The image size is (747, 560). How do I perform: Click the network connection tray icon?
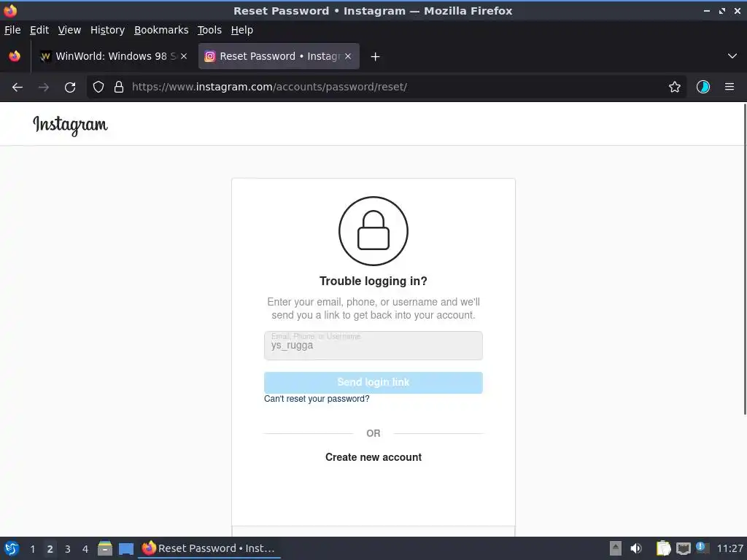684,548
